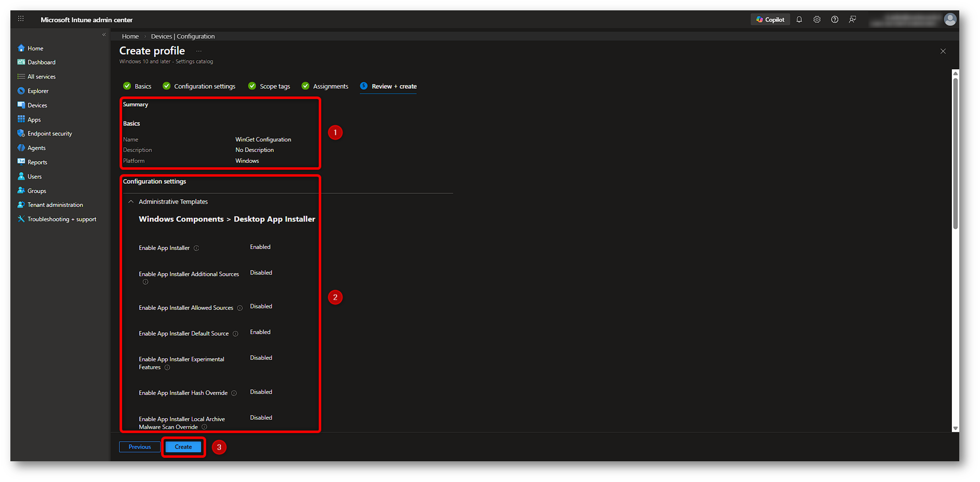Click the vertical scrollbar thumb

(x=955, y=153)
